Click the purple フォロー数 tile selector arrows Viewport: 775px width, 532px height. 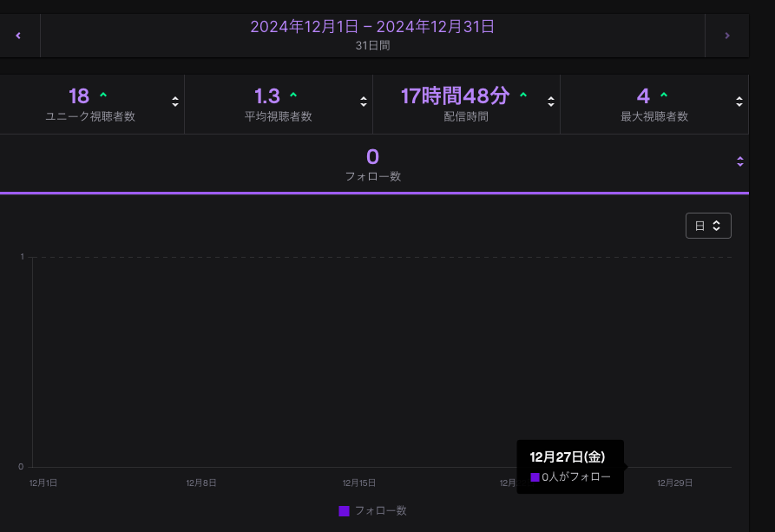739,161
